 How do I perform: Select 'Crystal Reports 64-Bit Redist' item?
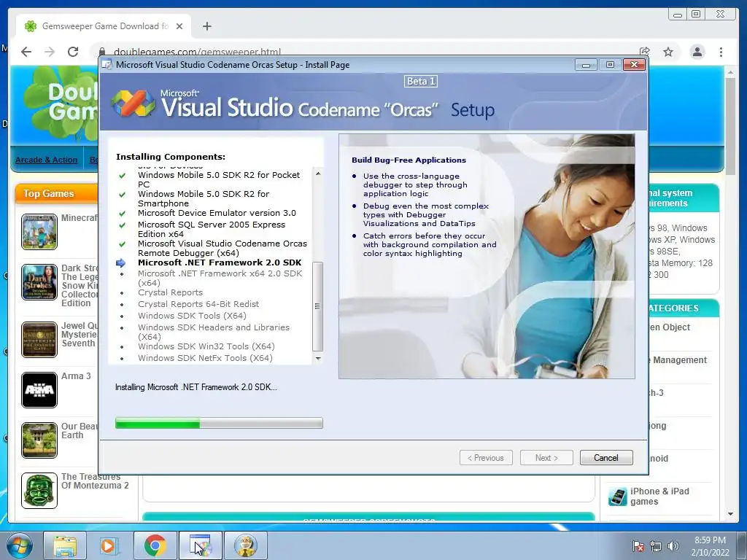tap(198, 304)
